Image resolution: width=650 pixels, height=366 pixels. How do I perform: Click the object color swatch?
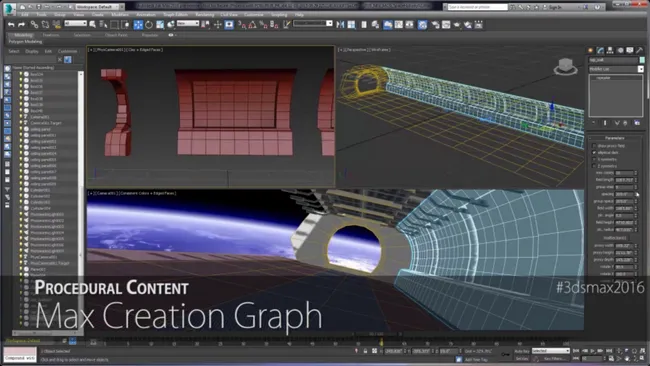642,60
